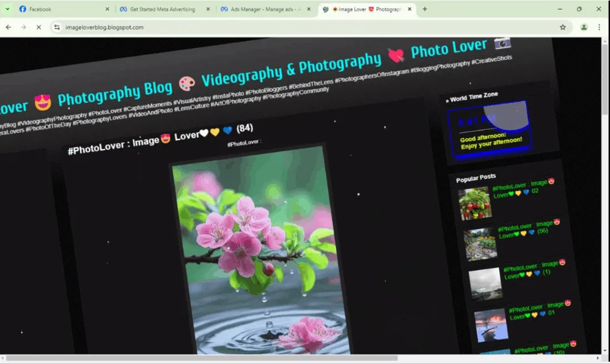Open the Chrome three-dot menu
Screen dimensions: 610x364
(x=599, y=27)
